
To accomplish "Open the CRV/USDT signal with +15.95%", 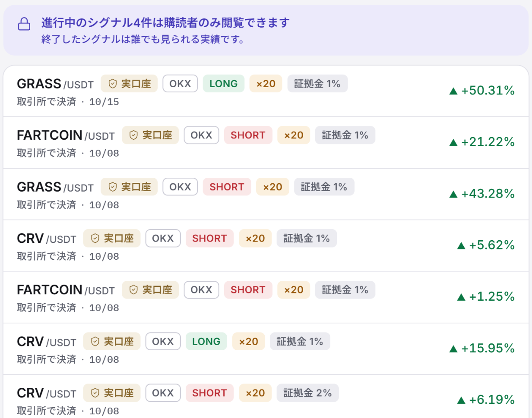I will pos(266,349).
